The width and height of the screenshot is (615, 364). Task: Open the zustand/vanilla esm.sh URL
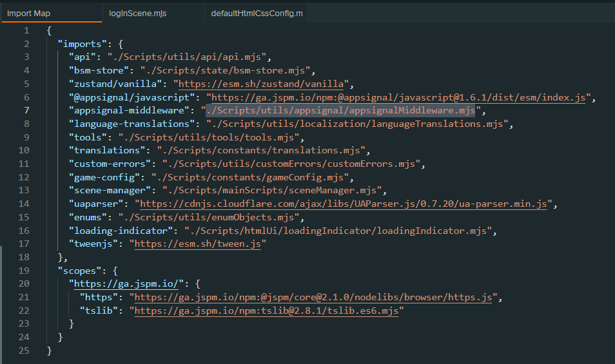point(263,84)
